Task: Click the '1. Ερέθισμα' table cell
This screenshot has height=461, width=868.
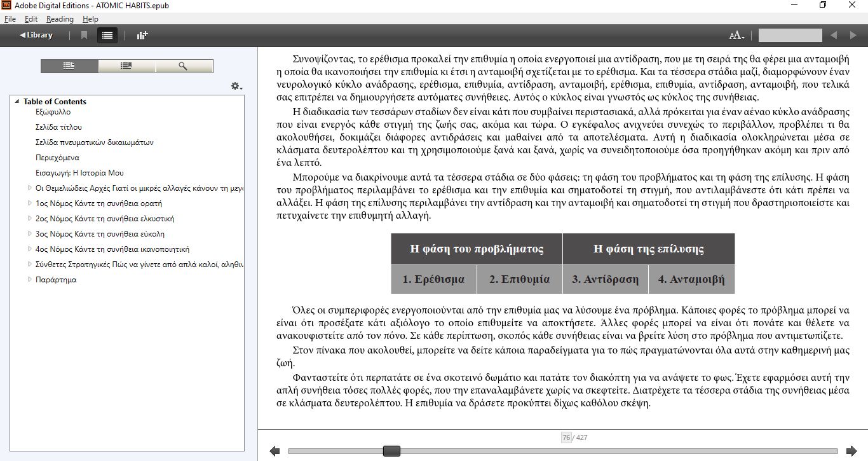Action: 433,279
